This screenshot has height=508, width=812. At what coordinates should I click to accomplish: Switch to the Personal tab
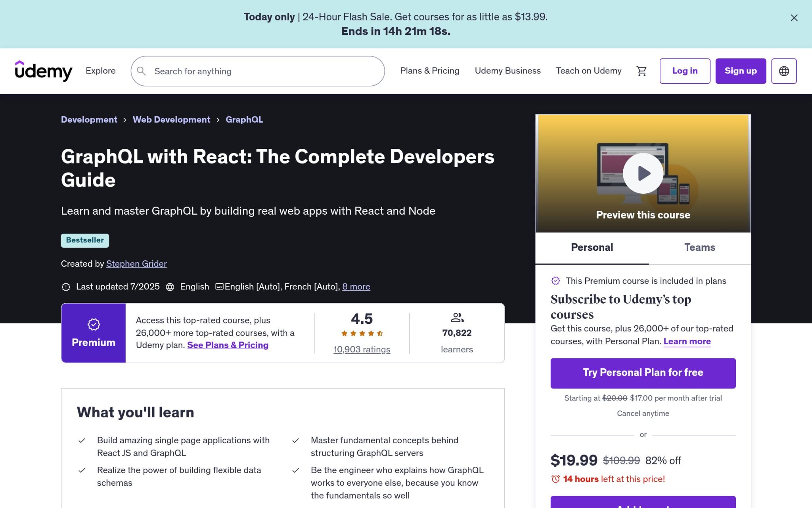[592, 248]
